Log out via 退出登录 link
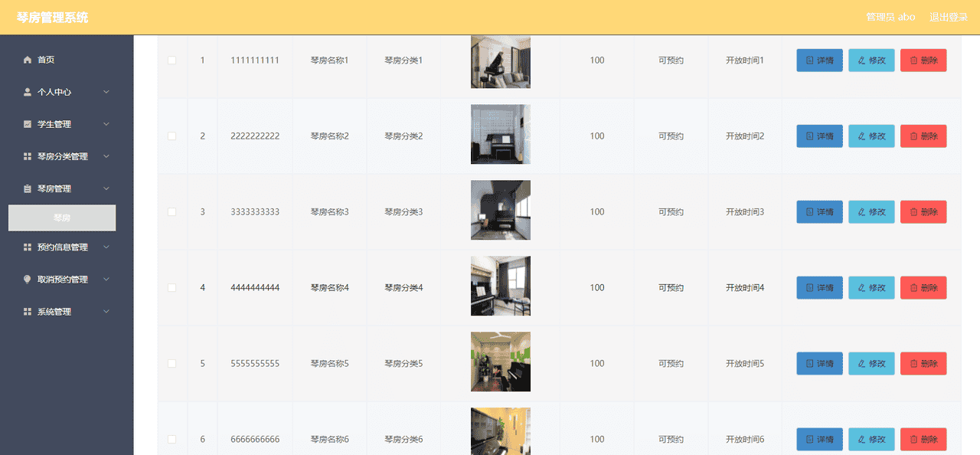 tap(948, 17)
